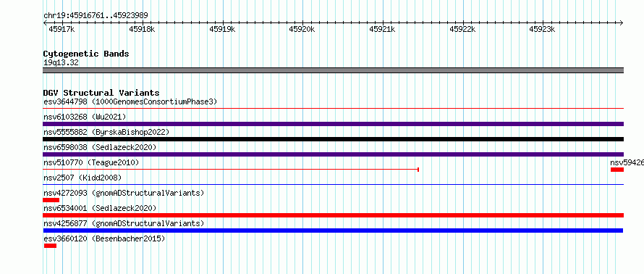The height and width of the screenshot is (274, 644).
Task: Open label esv3660120 (Besenbacher2015)
Action: tap(104, 238)
